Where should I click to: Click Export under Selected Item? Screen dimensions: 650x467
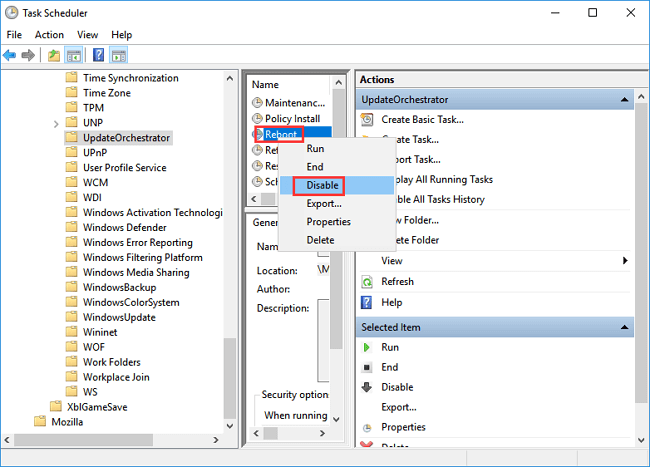(399, 407)
